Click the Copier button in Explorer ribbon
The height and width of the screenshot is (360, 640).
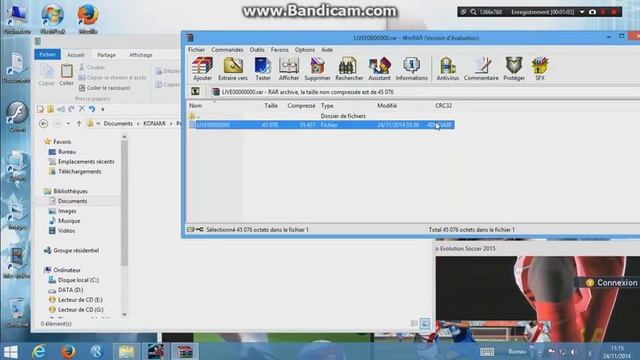[x=47, y=75]
